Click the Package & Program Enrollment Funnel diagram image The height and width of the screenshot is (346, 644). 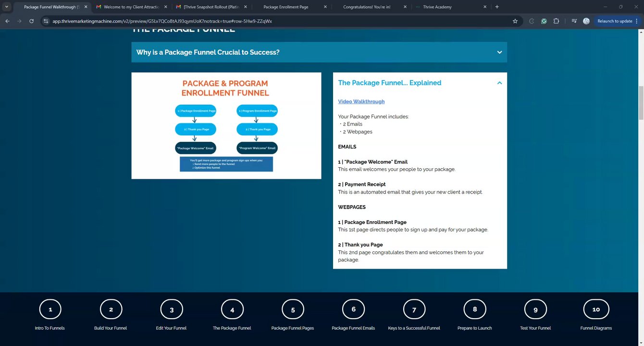226,126
